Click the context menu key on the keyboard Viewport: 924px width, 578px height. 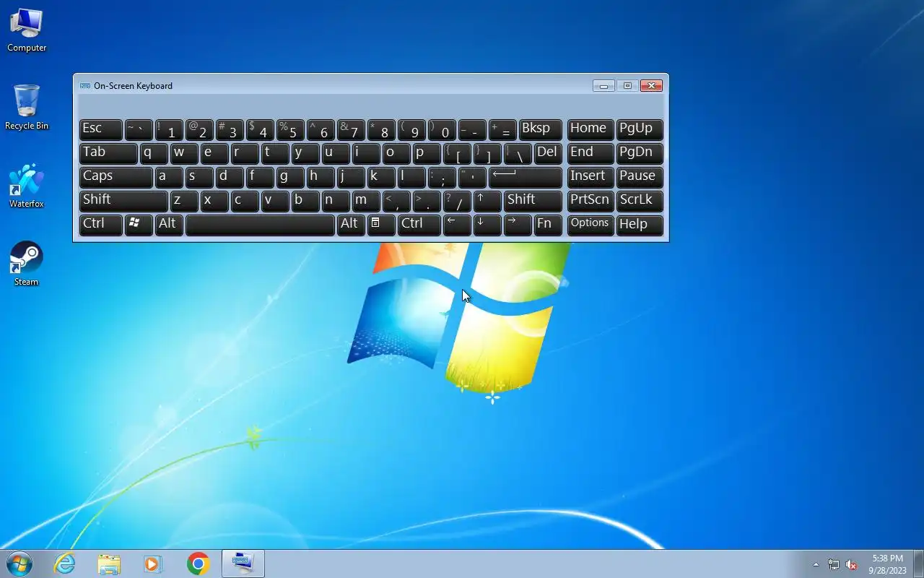[x=381, y=225]
